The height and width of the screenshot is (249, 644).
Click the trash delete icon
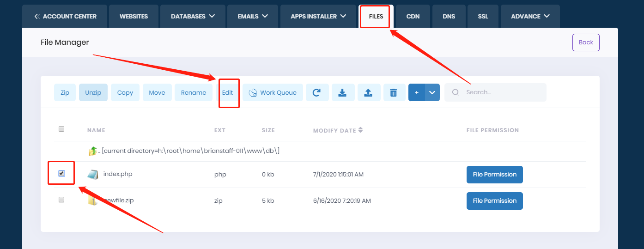click(394, 92)
